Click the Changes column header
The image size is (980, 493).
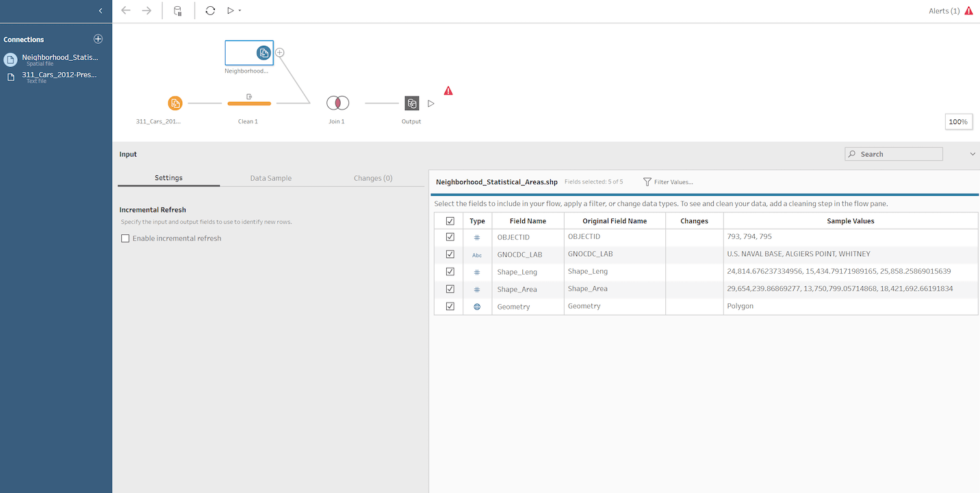tap(694, 221)
